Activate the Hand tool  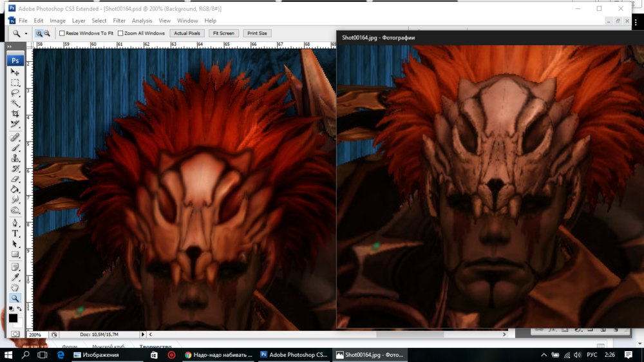pos(15,288)
